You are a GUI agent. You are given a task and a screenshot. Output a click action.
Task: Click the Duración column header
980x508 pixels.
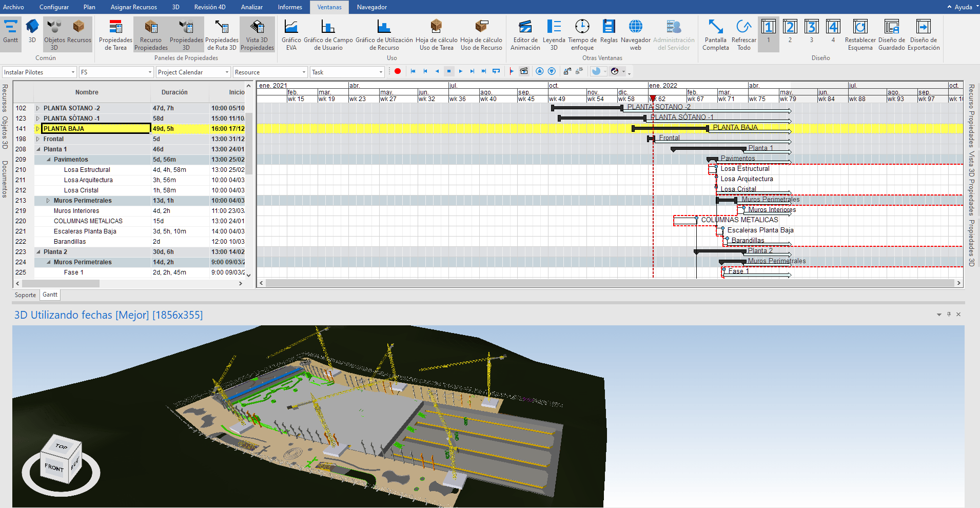pyautogui.click(x=174, y=92)
